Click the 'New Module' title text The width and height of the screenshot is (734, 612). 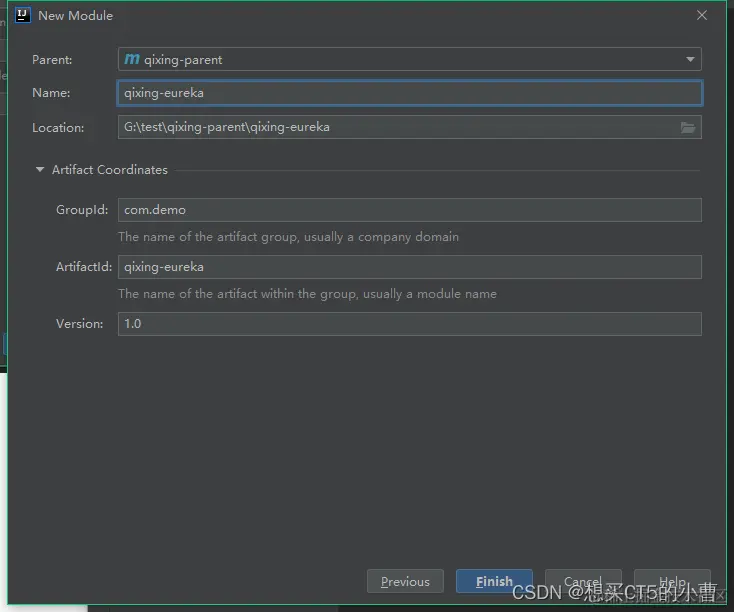tap(75, 15)
